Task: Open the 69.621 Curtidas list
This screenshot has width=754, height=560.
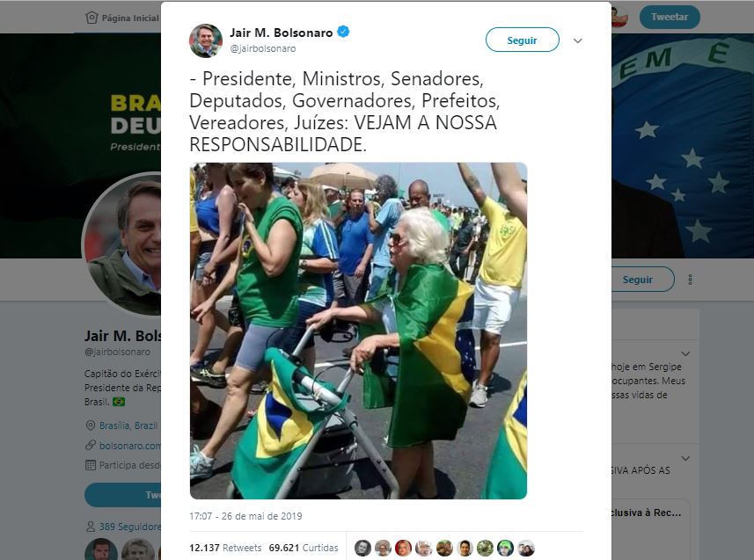Action: (x=304, y=548)
